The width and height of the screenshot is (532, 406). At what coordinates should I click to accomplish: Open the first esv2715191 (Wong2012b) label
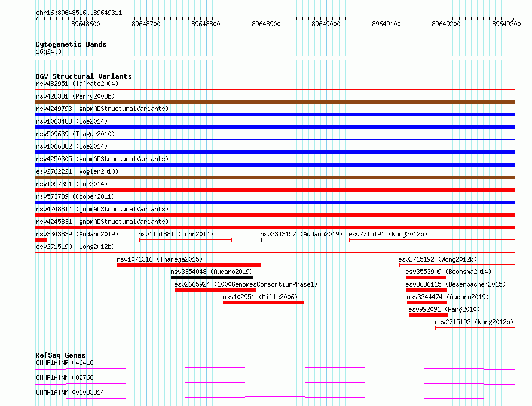388,234
